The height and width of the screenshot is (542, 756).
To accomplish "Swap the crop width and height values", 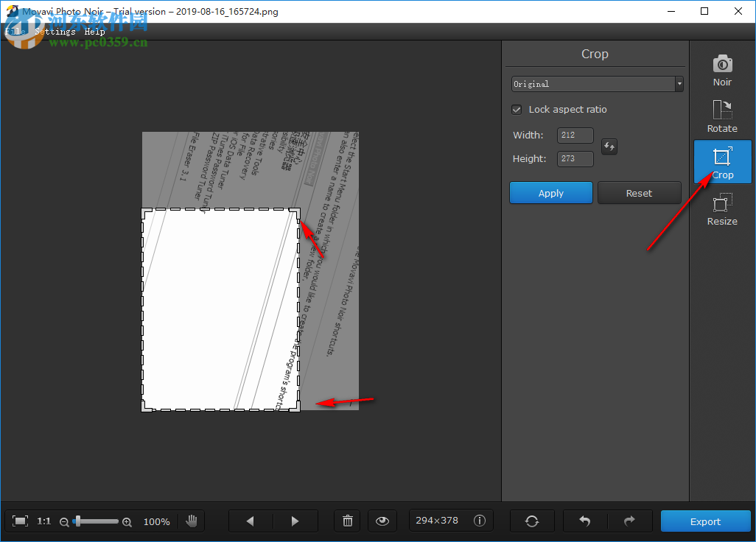I will pyautogui.click(x=609, y=147).
